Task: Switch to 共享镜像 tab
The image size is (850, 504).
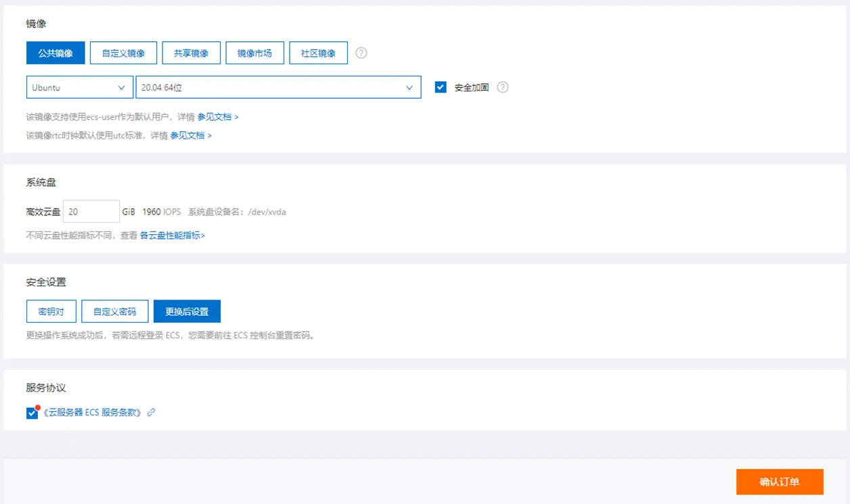Action: tap(192, 53)
